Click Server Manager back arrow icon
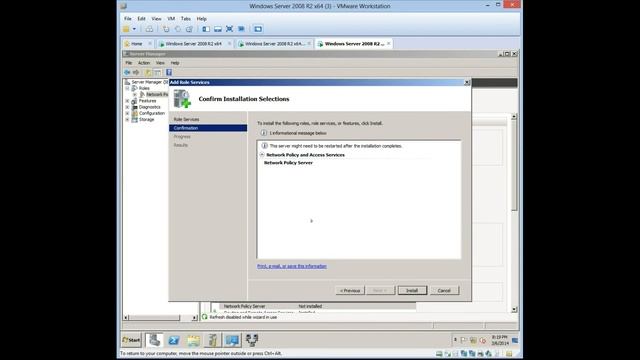The image size is (640, 360). point(127,72)
